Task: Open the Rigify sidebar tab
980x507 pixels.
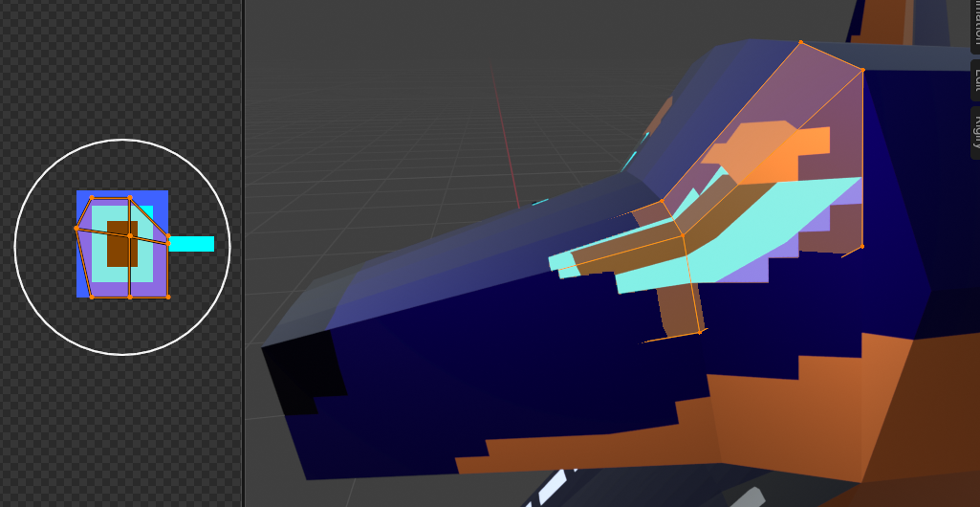Action: [x=974, y=132]
